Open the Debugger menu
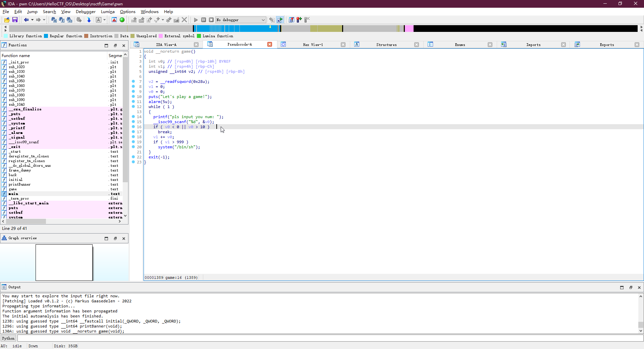The width and height of the screenshot is (644, 349). point(86,12)
